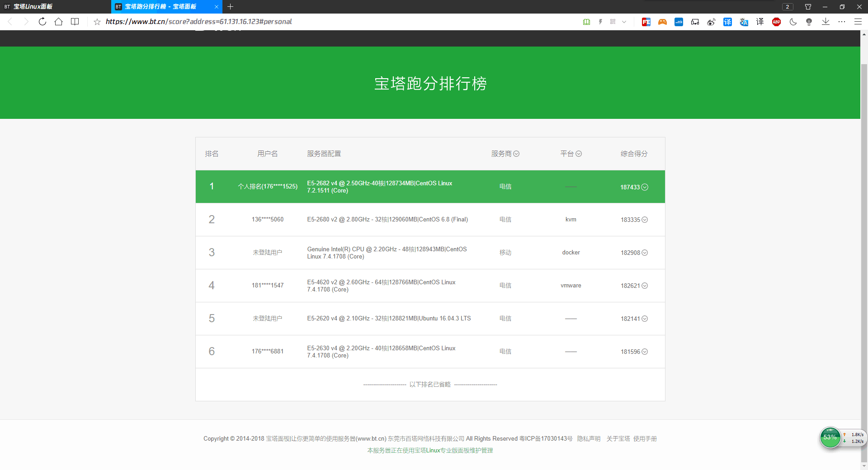Click the 移动 provider cell
Image resolution: width=868 pixels, height=470 pixels.
505,253
